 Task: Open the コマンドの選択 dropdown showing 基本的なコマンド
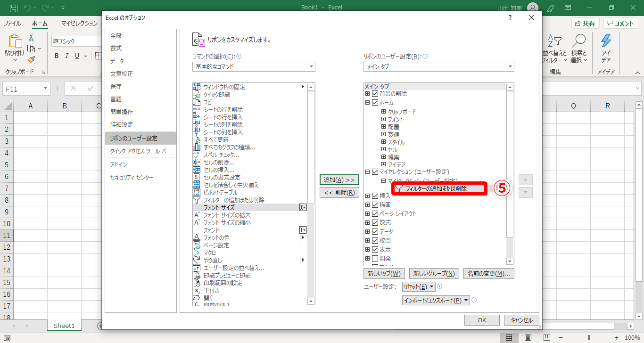point(254,66)
